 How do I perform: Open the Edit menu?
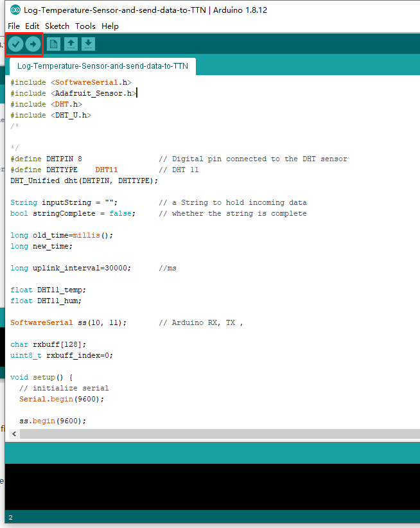32,26
